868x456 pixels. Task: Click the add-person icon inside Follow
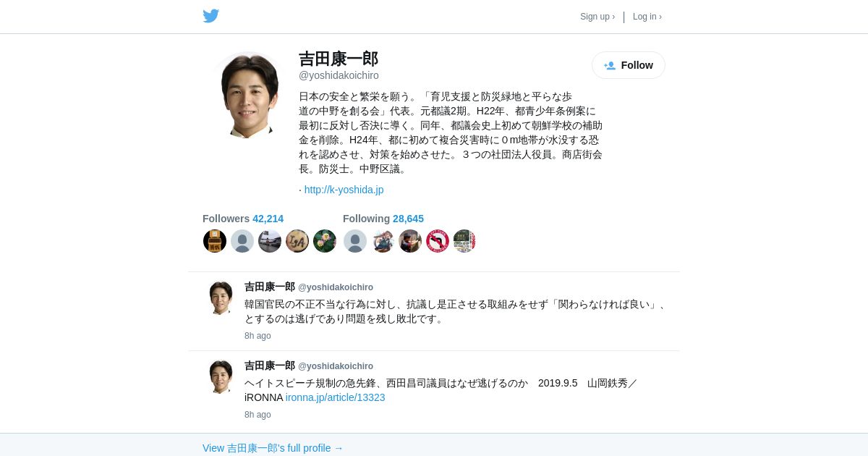point(610,65)
